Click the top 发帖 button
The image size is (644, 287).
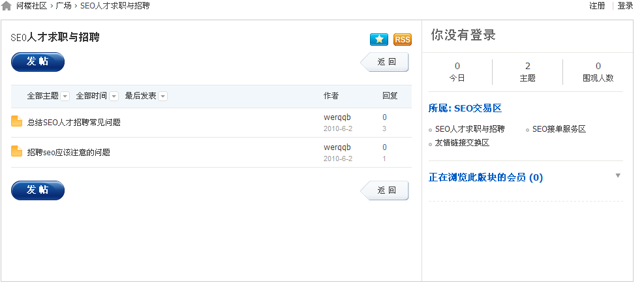pos(38,62)
